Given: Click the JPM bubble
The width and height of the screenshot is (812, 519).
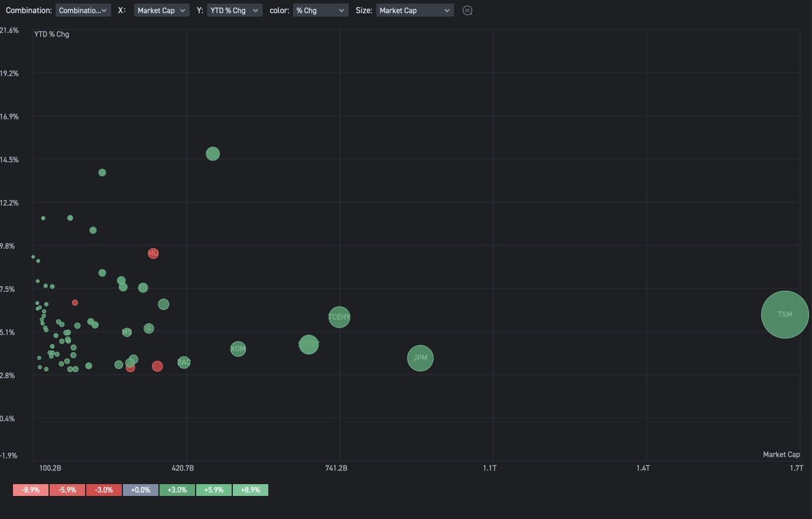Looking at the screenshot, I should click(x=420, y=358).
